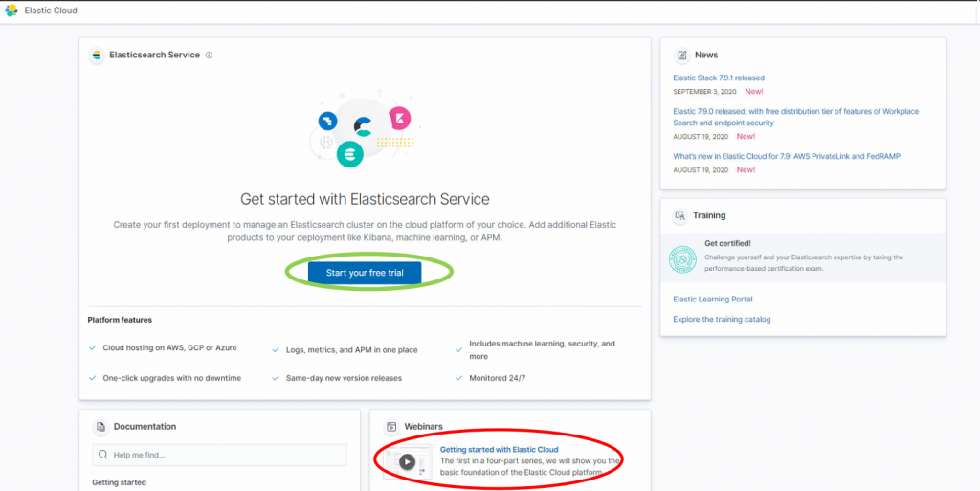Open the Elastic Stack 7.9.1 released news link
Viewport: 980px width, 491px height.
coord(719,78)
